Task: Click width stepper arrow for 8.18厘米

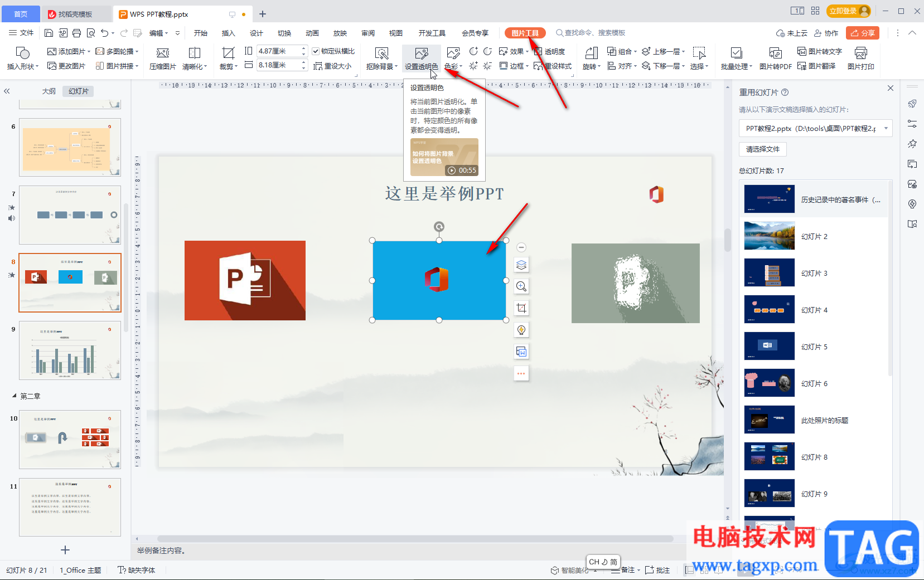Action: pyautogui.click(x=303, y=65)
